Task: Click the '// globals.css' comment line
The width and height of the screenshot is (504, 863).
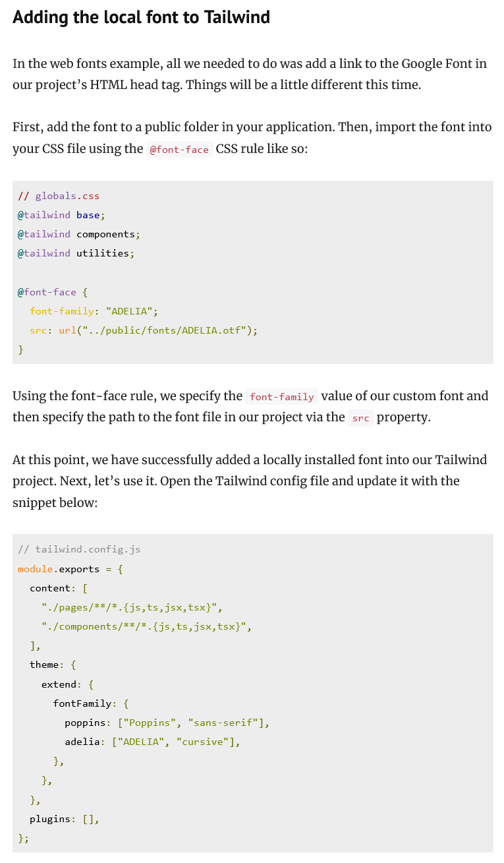Action: point(59,196)
